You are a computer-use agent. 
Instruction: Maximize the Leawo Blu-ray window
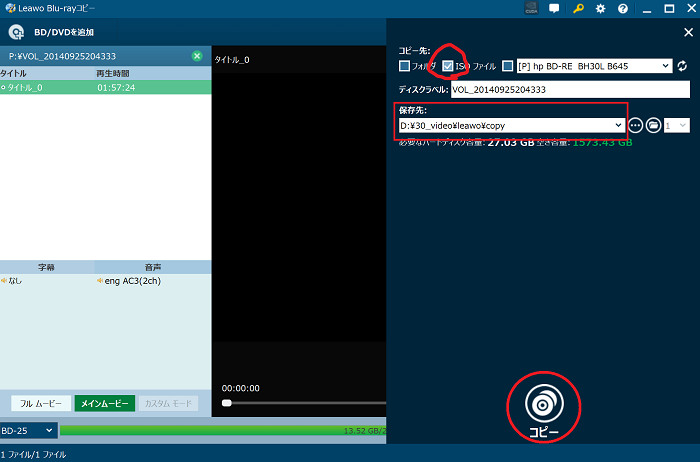coord(669,8)
